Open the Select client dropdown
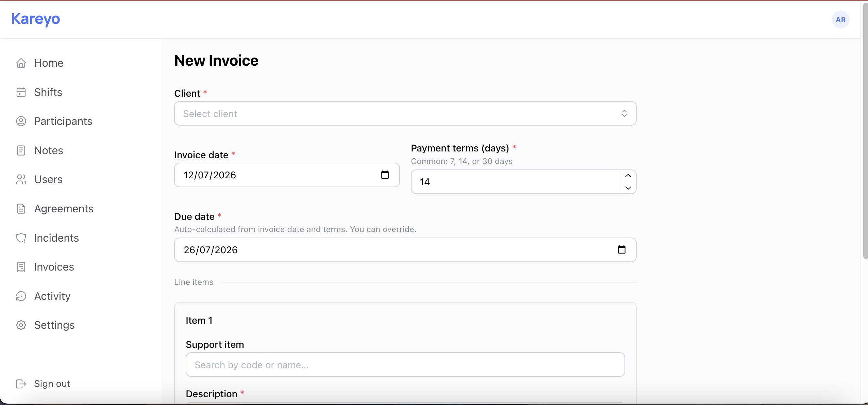Viewport: 868px width, 405px height. click(x=405, y=113)
